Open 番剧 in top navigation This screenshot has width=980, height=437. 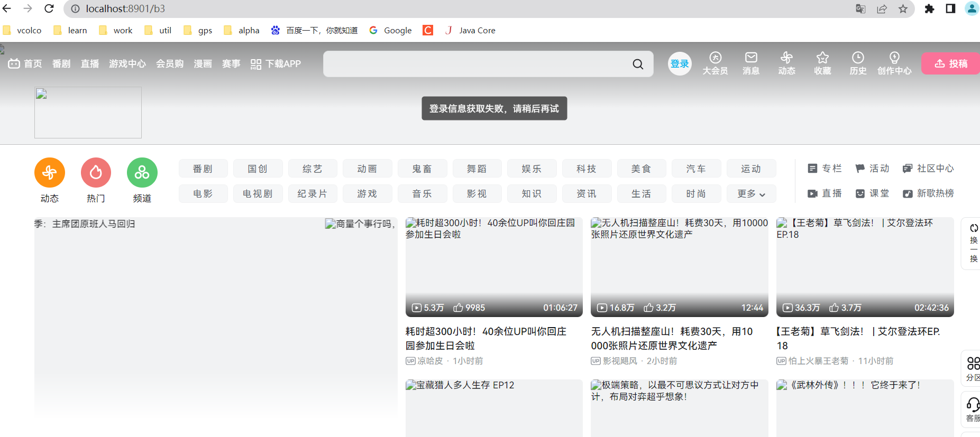(x=61, y=63)
